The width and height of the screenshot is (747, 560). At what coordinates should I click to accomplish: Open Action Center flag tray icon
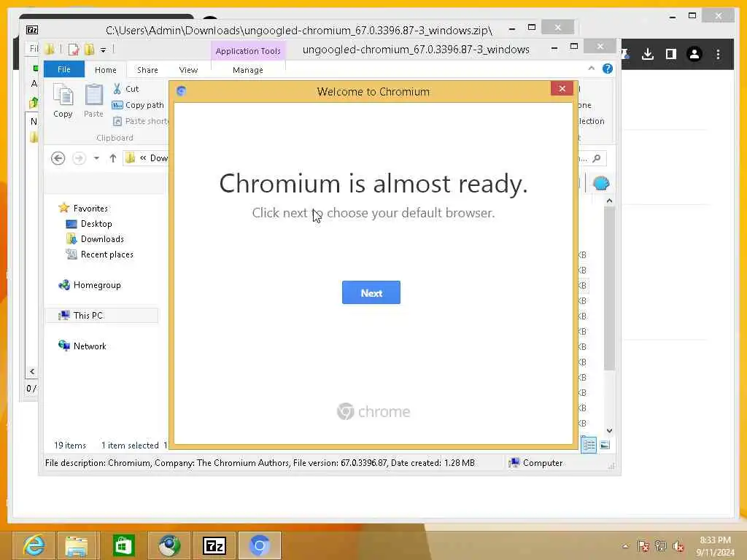point(643,545)
